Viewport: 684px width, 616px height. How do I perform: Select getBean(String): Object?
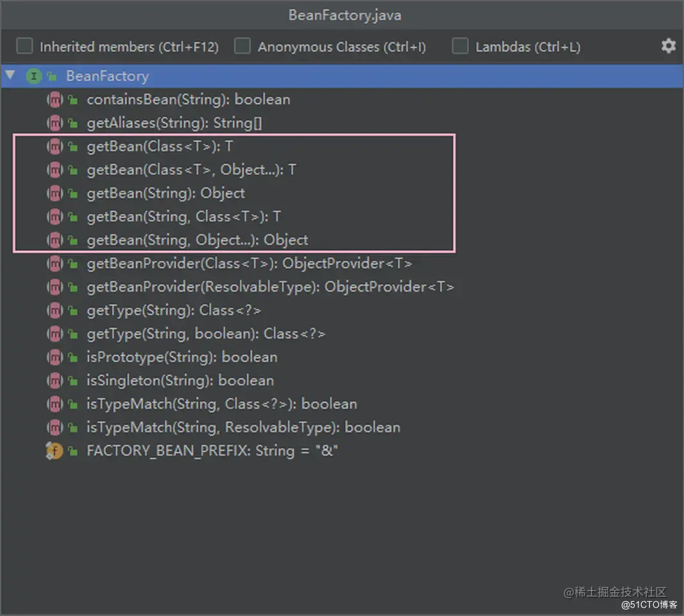point(166,193)
